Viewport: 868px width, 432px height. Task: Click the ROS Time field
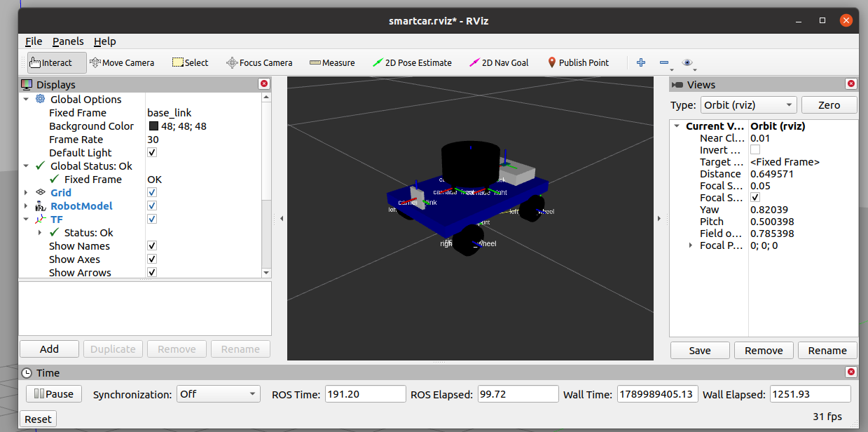366,394
